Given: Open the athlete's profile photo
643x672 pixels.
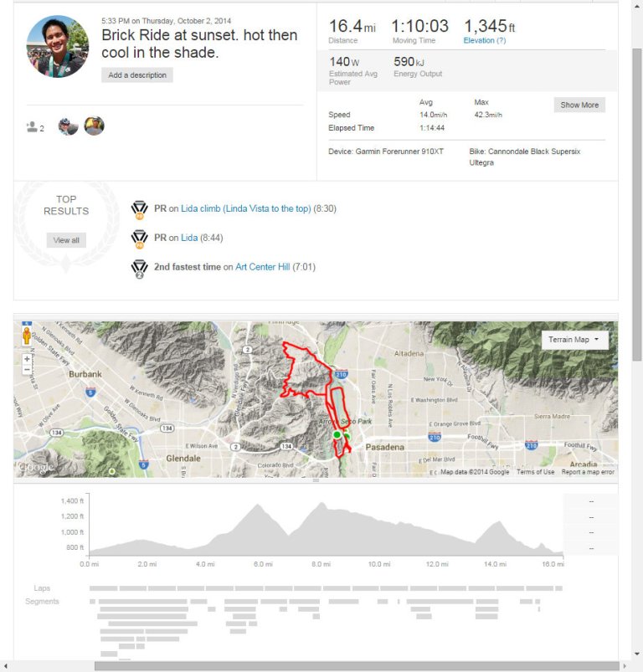Looking at the screenshot, I should 58,46.
